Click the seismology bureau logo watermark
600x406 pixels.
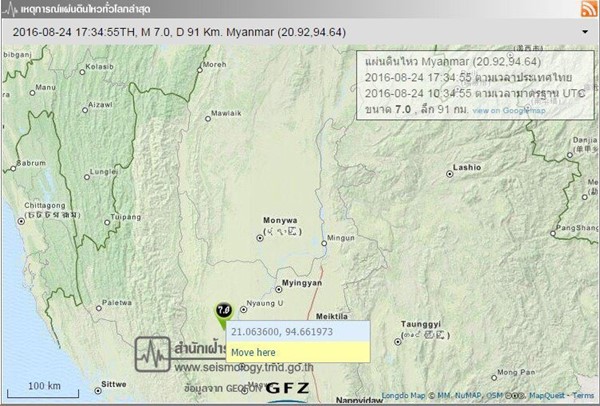pos(152,354)
